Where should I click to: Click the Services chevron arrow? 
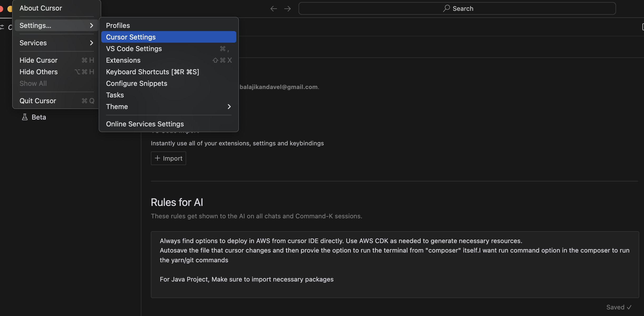pyautogui.click(x=92, y=43)
